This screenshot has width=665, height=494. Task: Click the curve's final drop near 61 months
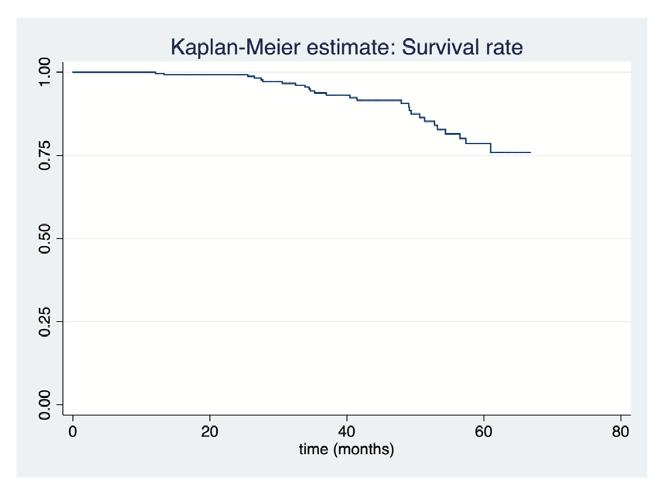pyautogui.click(x=491, y=148)
